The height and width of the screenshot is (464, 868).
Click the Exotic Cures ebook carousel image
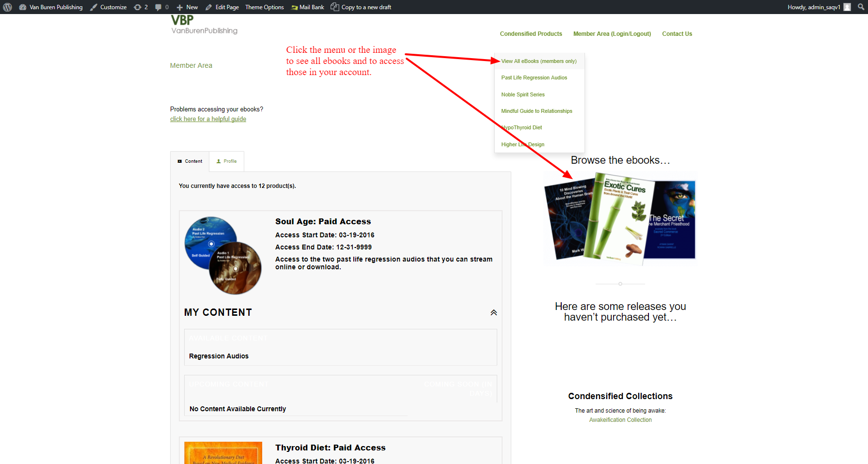[620, 217]
